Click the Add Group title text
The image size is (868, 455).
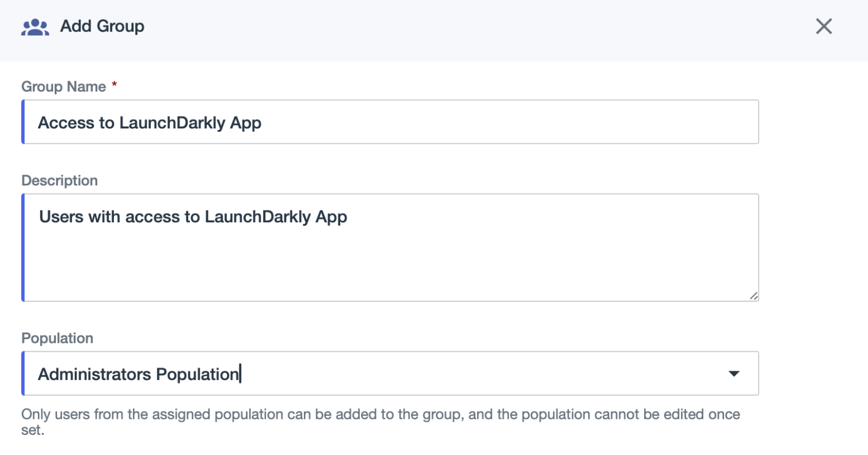tap(102, 26)
